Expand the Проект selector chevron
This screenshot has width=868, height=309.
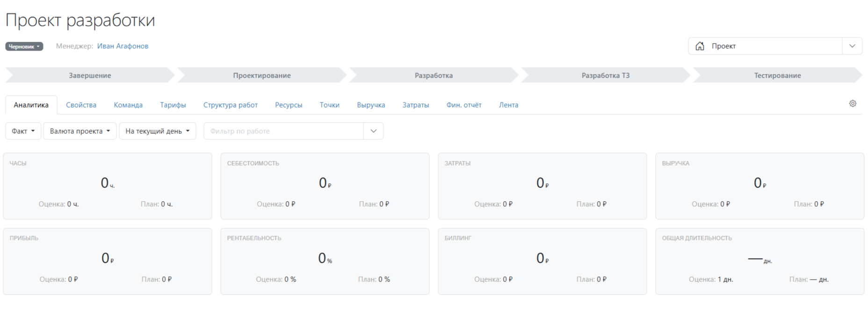(852, 46)
